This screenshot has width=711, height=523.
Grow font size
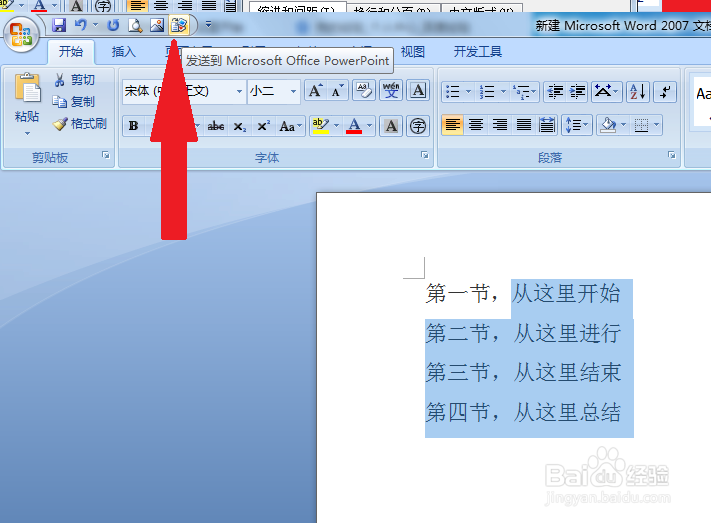pos(316,91)
